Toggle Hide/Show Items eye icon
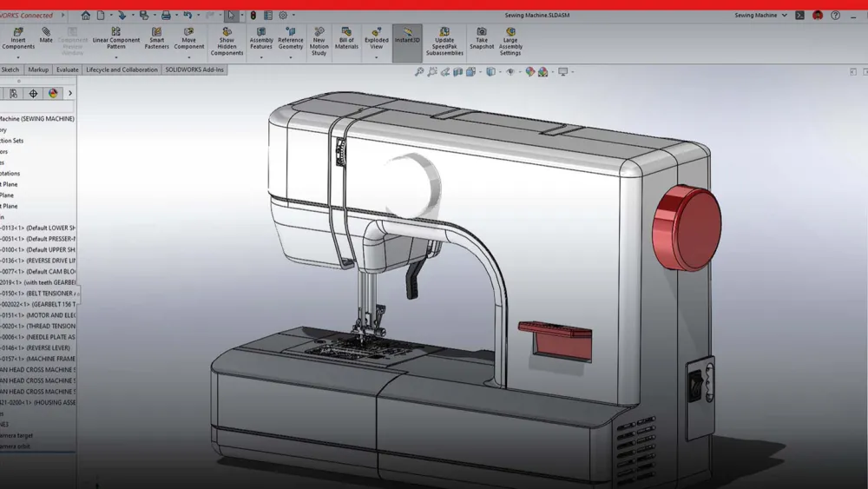Screen dimensions: 868x489 [510, 71]
